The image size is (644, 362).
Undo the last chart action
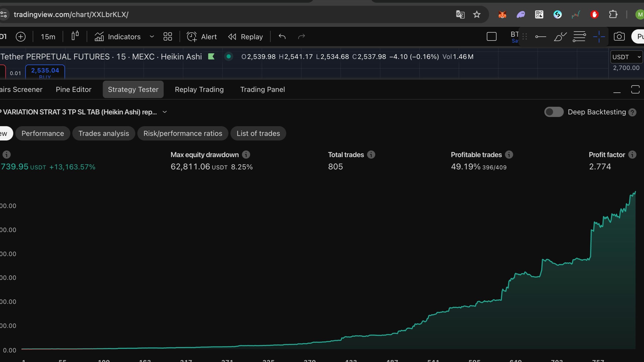(x=282, y=37)
